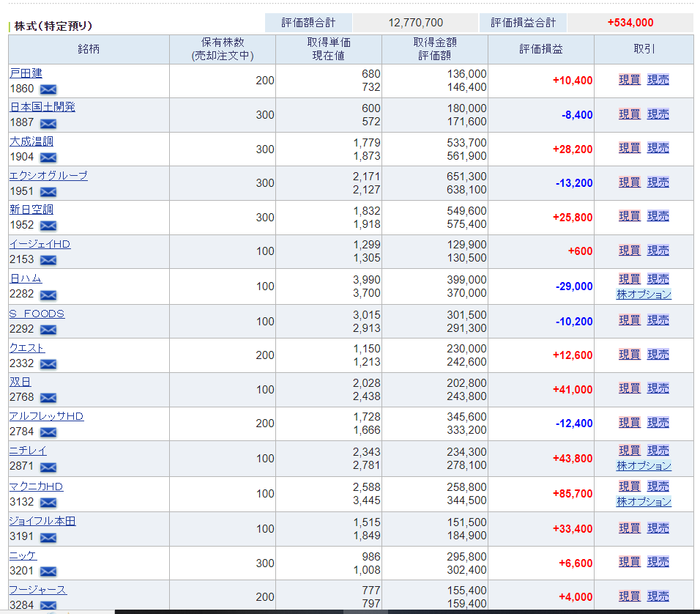
Task: Click 現売 for クエスト
Action: 658,355
